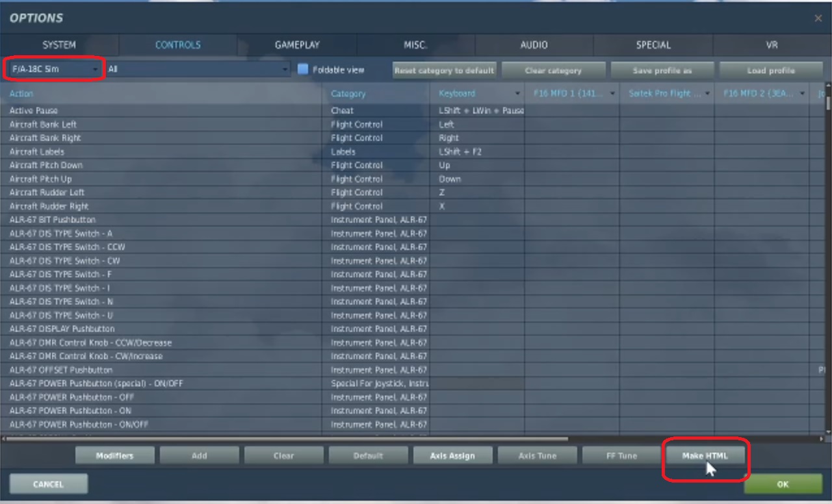Confirm settings with the green OK button
Screen dimensions: 832x504
coord(783,484)
